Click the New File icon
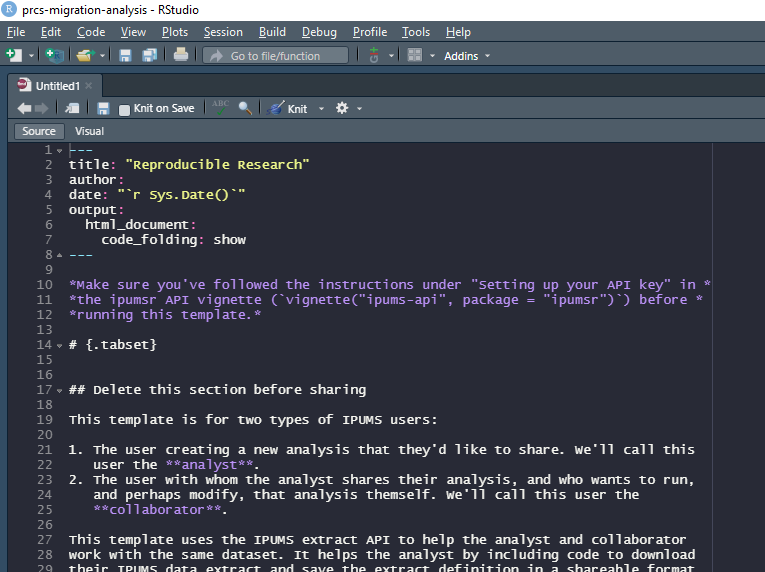Image resolution: width=765 pixels, height=572 pixels. 14,56
